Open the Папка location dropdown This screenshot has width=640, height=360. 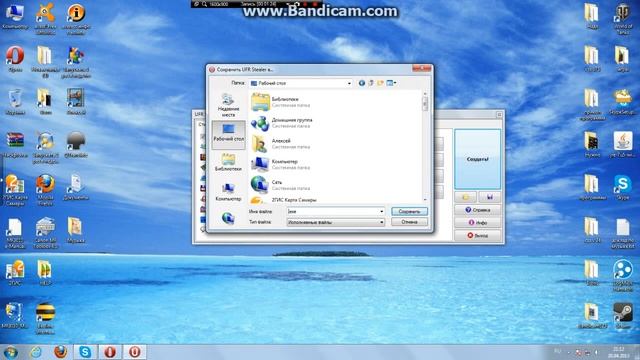tap(300, 83)
